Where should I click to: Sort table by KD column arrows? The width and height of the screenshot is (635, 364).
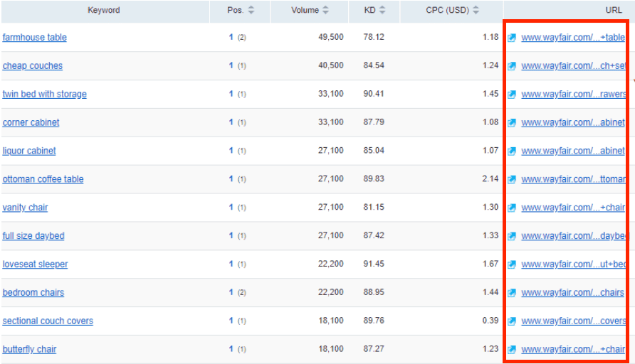click(382, 11)
